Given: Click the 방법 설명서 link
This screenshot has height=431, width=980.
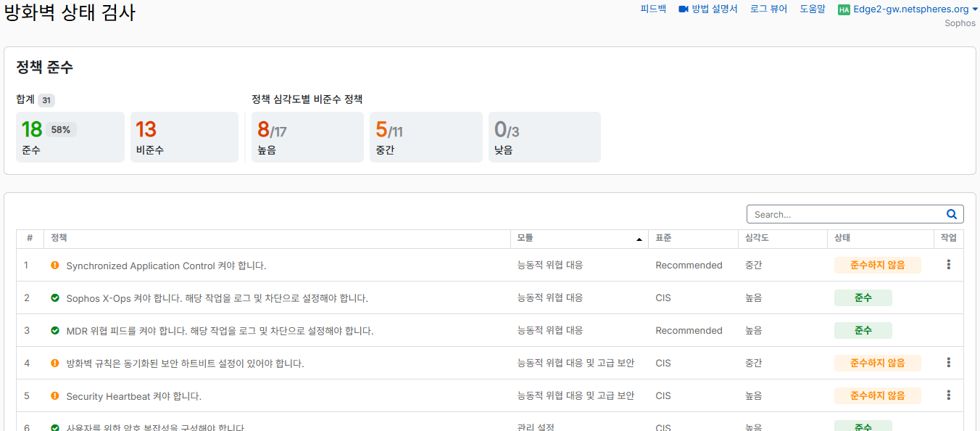Looking at the screenshot, I should point(714,9).
